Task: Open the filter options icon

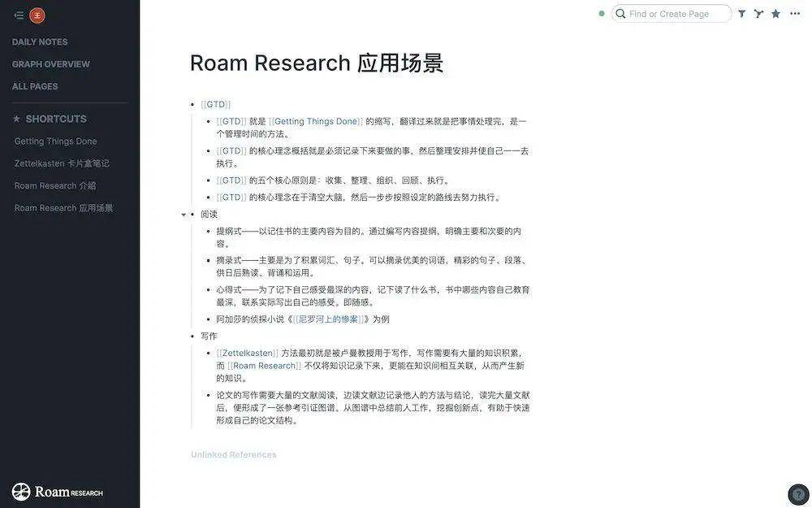Action: coord(739,12)
